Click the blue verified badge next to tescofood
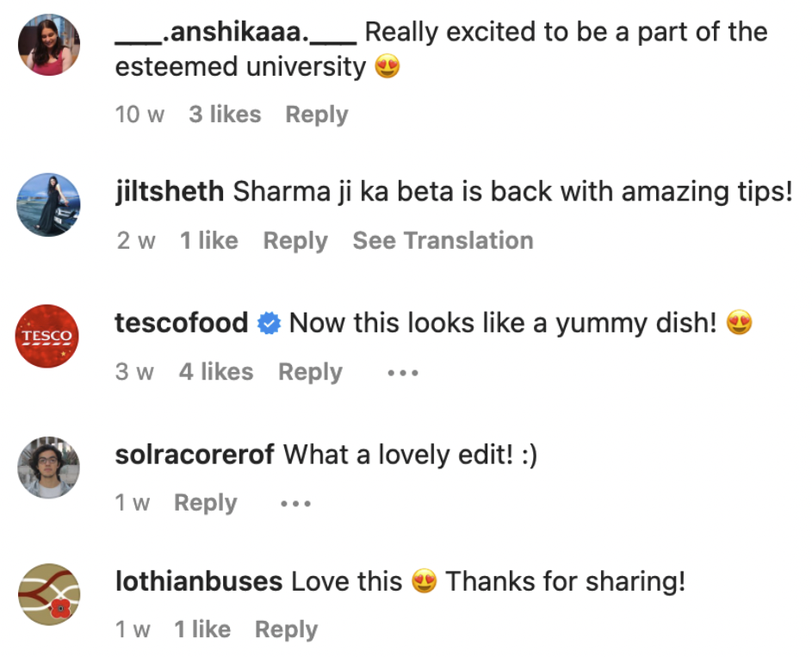This screenshot has width=812, height=657. (x=269, y=323)
